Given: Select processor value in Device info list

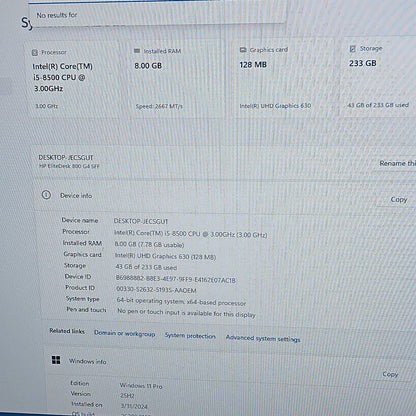Looking at the screenshot, I should tap(191, 234).
